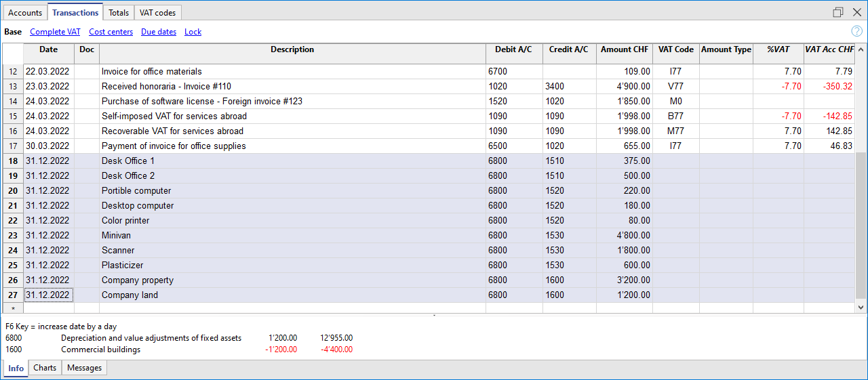
Task: Open the VAT codes tab
Action: tap(157, 13)
